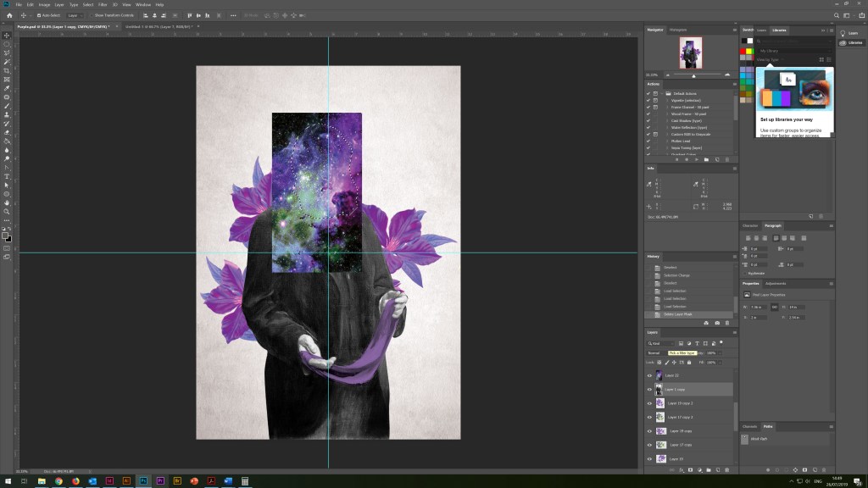Select the Eyedropper tool
Image resolution: width=868 pixels, height=488 pixels.
[7, 88]
